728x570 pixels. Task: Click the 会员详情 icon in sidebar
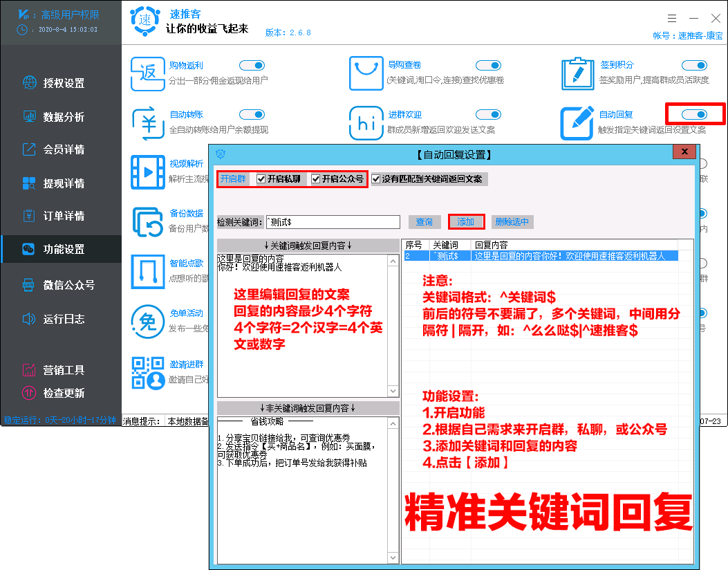point(29,149)
